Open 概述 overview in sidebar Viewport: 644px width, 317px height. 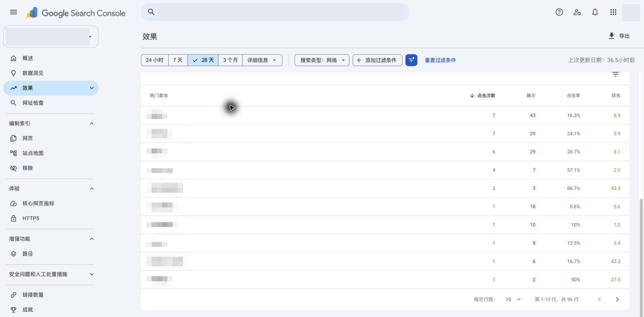(x=51, y=58)
